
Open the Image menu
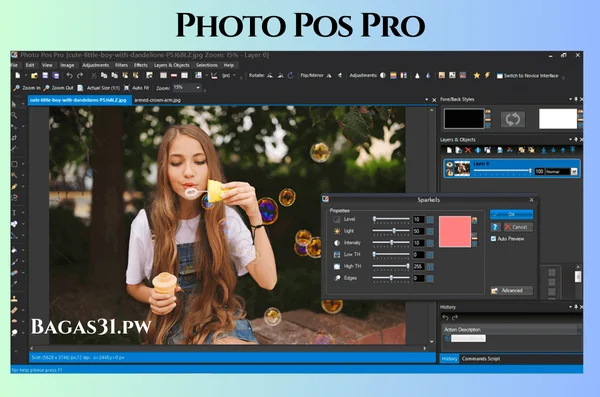point(67,65)
